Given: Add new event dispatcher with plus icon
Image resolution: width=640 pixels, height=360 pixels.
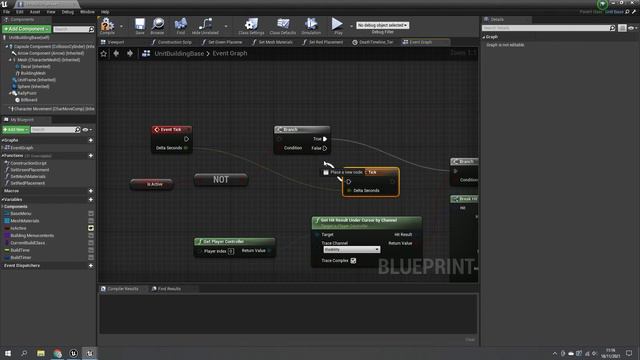Looking at the screenshot, I should (91, 265).
